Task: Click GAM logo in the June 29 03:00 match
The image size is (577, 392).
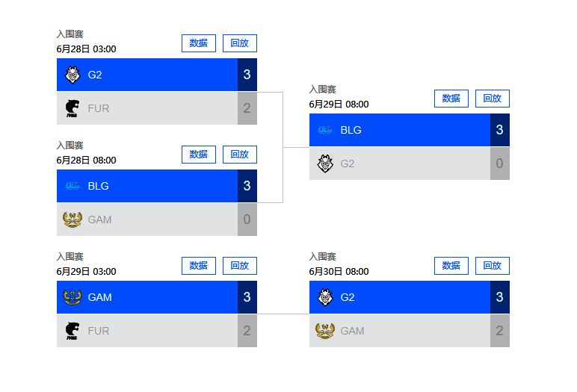Action: pos(72,297)
